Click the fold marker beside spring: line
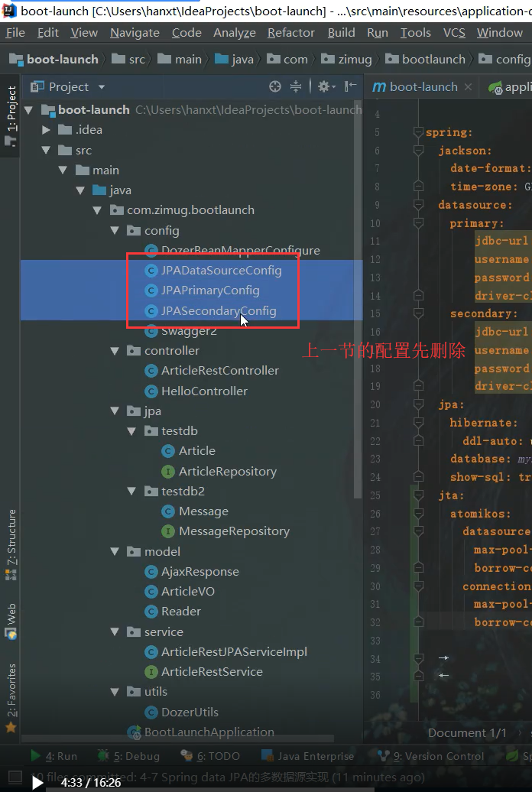Viewport: 532px width, 792px height. click(418, 132)
